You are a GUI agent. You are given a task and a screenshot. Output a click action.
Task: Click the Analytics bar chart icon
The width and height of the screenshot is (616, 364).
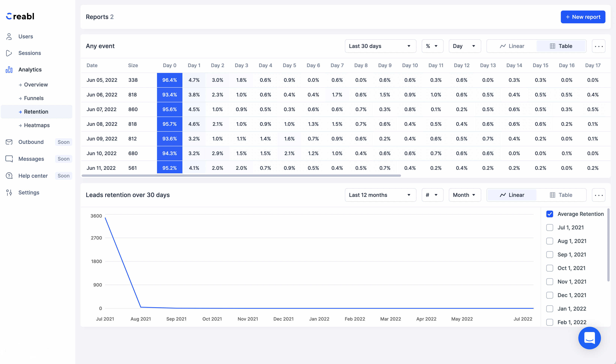(9, 70)
